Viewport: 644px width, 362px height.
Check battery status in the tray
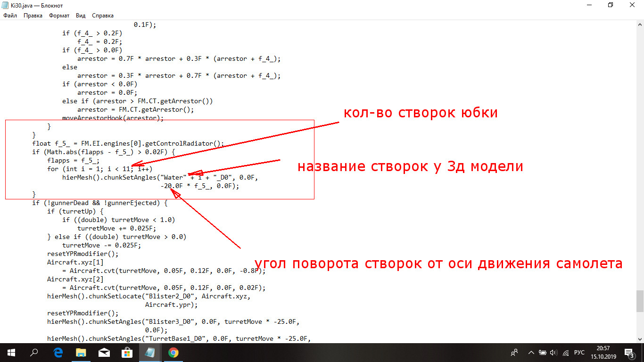click(x=543, y=353)
